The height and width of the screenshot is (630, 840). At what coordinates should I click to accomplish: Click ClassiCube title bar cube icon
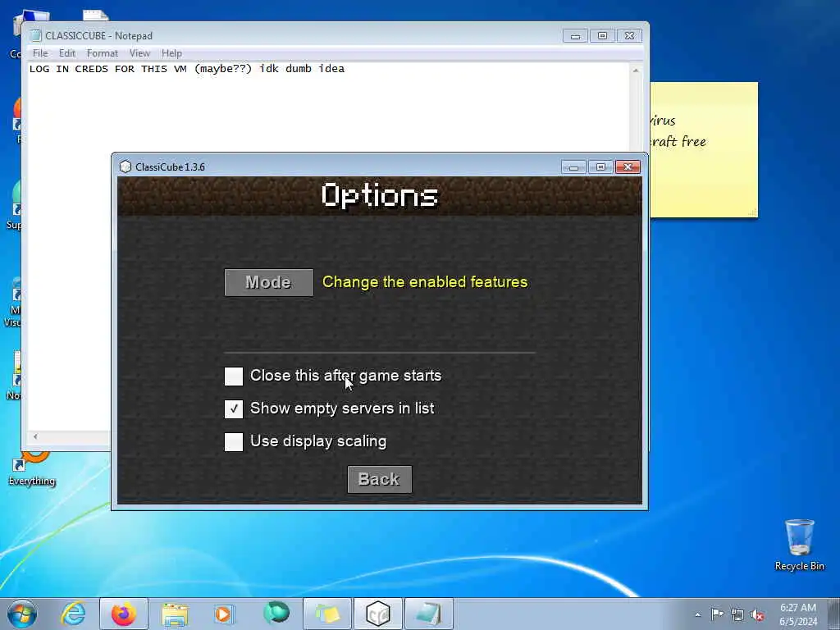click(126, 167)
